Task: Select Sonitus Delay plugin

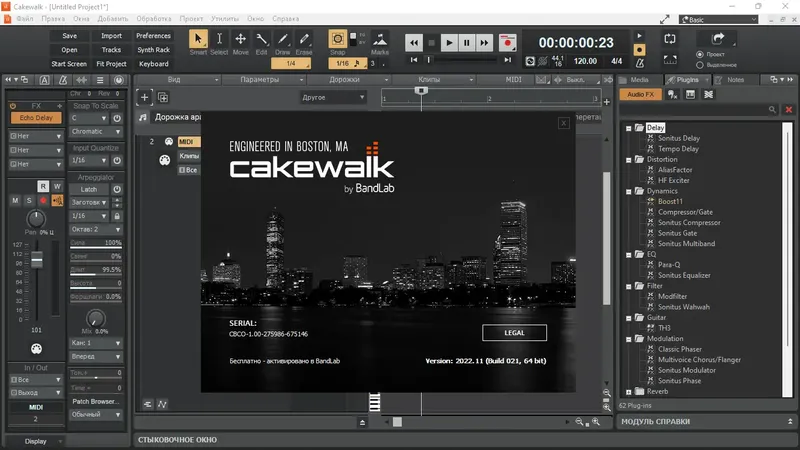Action: coord(678,138)
